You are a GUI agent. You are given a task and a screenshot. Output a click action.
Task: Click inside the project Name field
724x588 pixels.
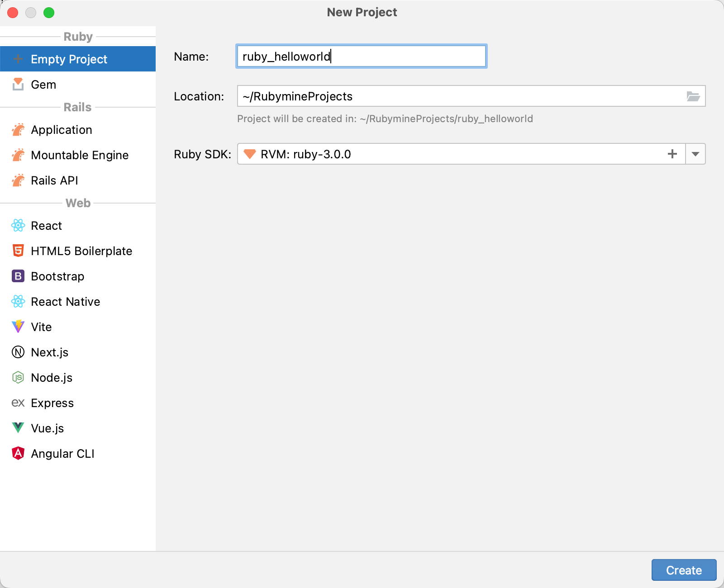pos(361,56)
